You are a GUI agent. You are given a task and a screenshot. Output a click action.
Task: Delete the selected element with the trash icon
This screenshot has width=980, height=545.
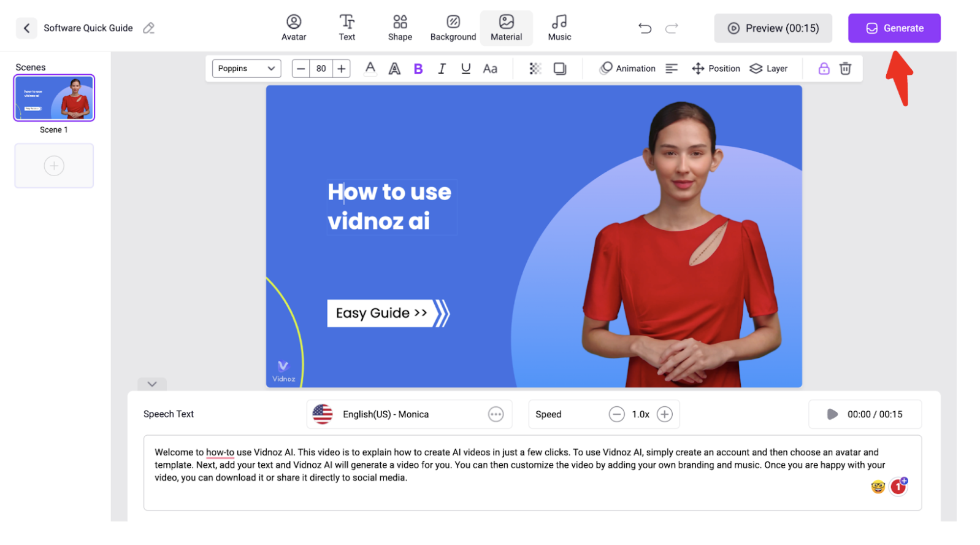846,69
